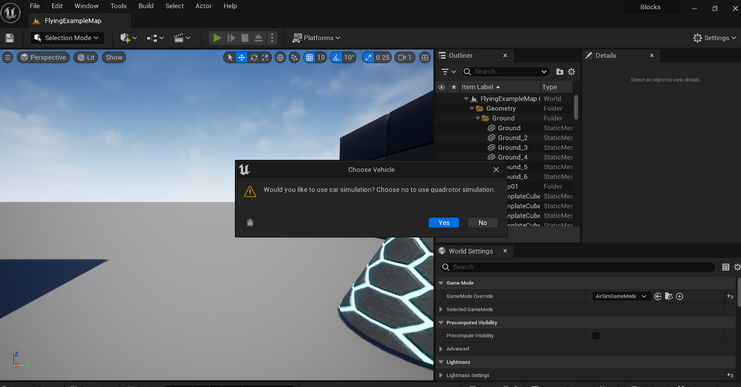741x387 pixels.
Task: Click the Eject playback button
Action: (258, 38)
